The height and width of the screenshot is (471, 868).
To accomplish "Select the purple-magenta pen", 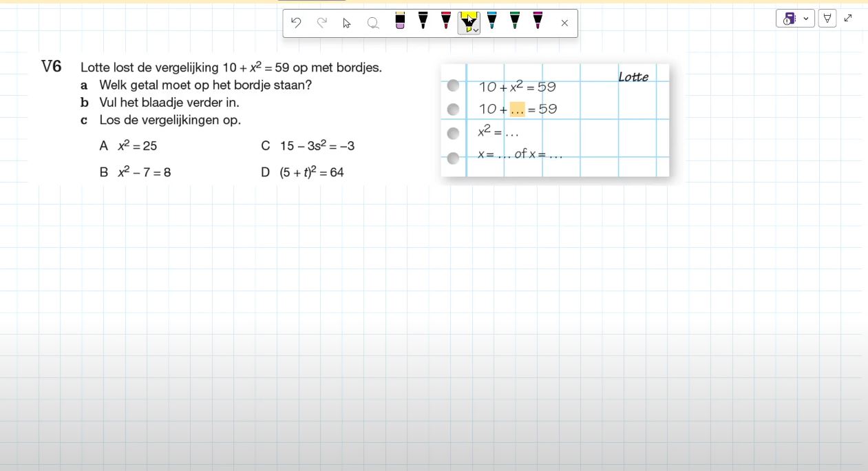I will (538, 21).
